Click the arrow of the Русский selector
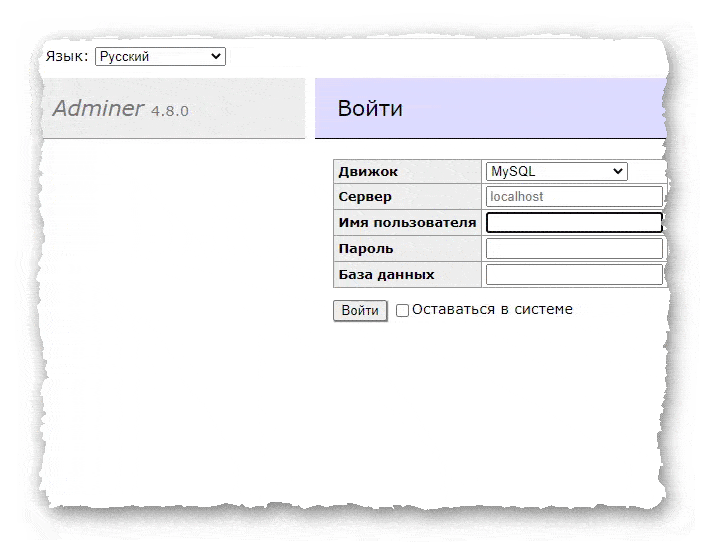Image resolution: width=704 pixels, height=544 pixels. (216, 57)
